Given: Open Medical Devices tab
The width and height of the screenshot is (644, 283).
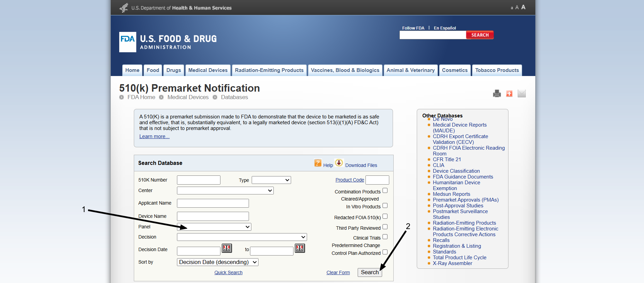Looking at the screenshot, I should (x=208, y=70).
